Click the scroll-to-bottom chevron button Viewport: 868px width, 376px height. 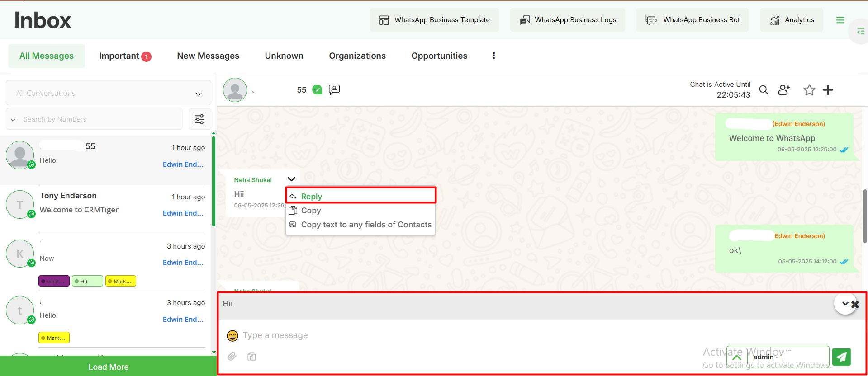[x=845, y=304]
